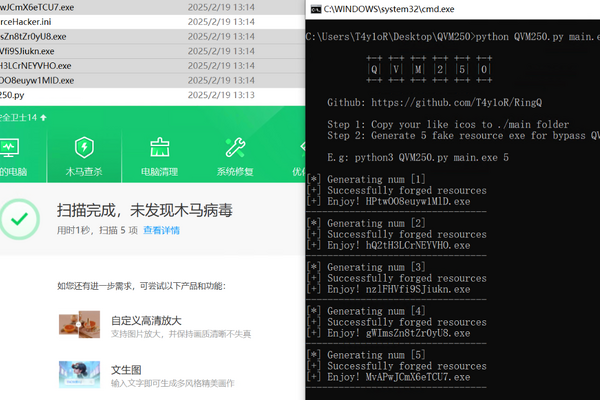Select file sZn8tZr0yU8.exe in Explorer
Image resolution: width=600 pixels, height=400 pixels.
(x=152, y=36)
